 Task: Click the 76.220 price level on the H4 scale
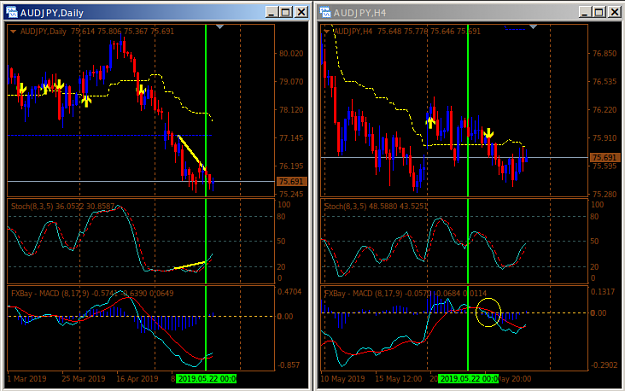coord(604,110)
